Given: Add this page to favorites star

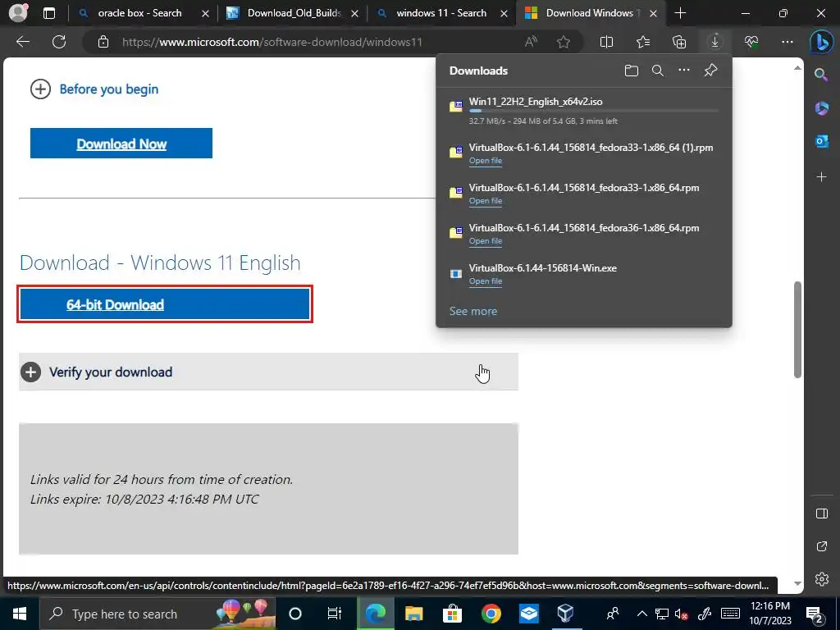Looking at the screenshot, I should 563,42.
